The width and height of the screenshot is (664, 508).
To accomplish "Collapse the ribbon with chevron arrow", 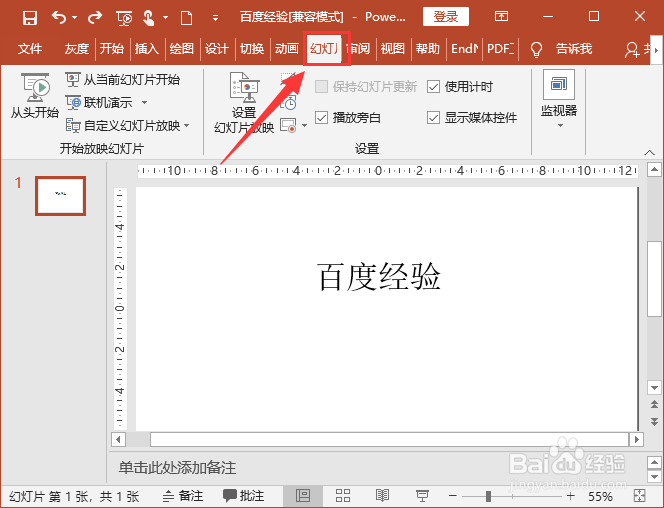I will coord(650,152).
